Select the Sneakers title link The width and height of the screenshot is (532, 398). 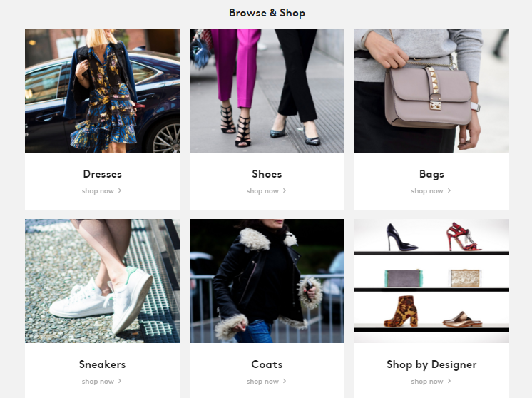102,364
